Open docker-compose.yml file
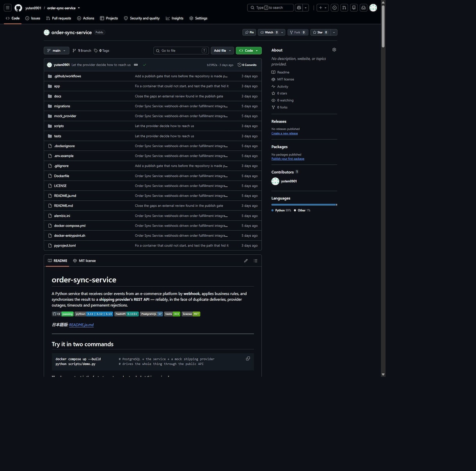The width and height of the screenshot is (476, 471). pos(70,226)
